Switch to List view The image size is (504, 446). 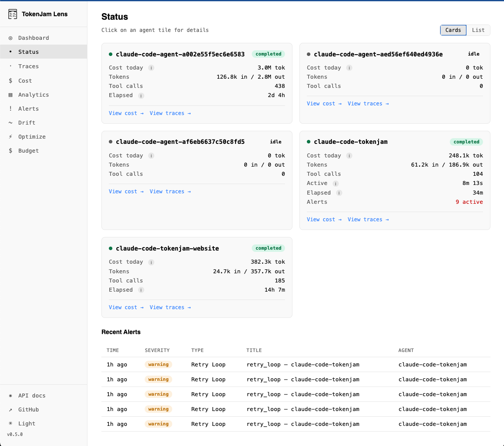click(478, 30)
